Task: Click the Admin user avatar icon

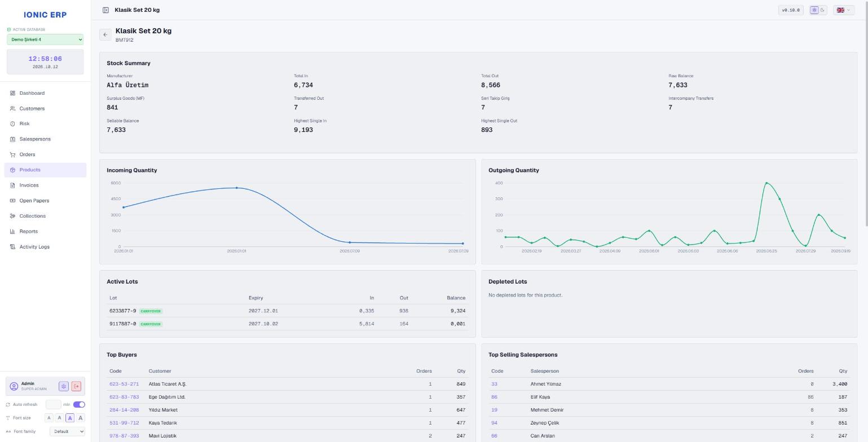Action: pos(14,386)
